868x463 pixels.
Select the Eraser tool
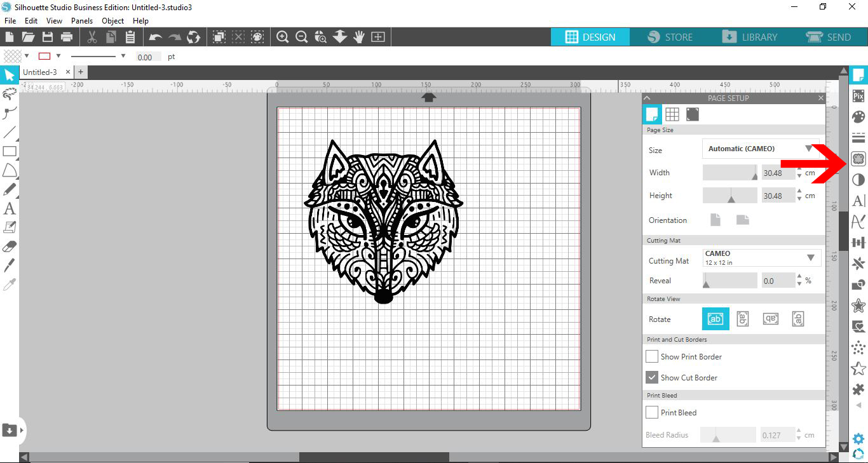click(9, 246)
